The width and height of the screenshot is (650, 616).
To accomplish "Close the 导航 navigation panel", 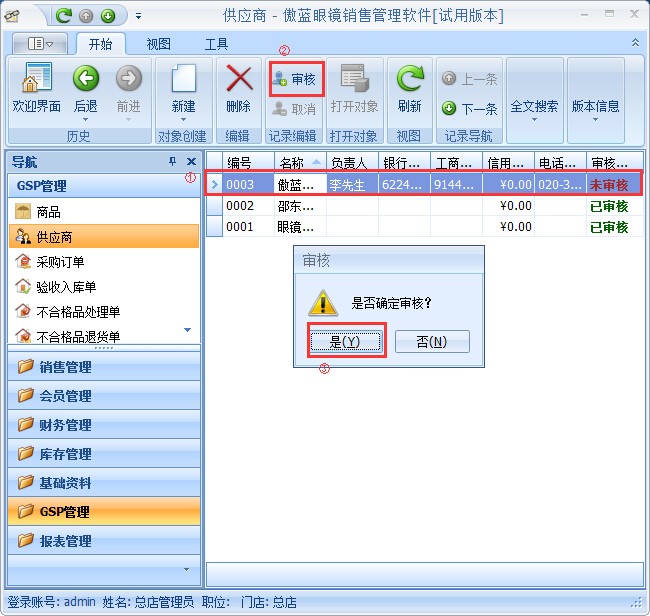I will pos(191,162).
